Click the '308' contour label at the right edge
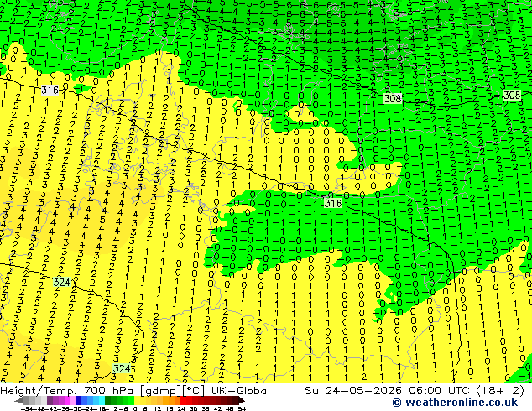The image size is (532, 411). click(x=512, y=95)
